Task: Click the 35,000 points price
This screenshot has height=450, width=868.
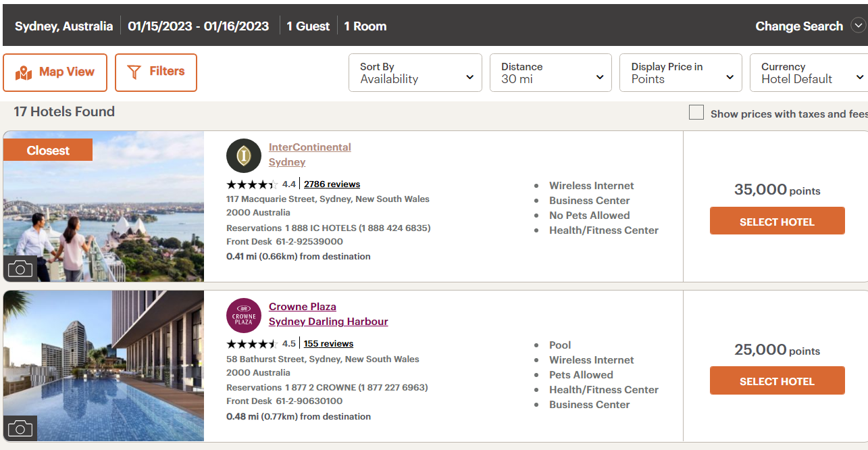Action: (777, 190)
